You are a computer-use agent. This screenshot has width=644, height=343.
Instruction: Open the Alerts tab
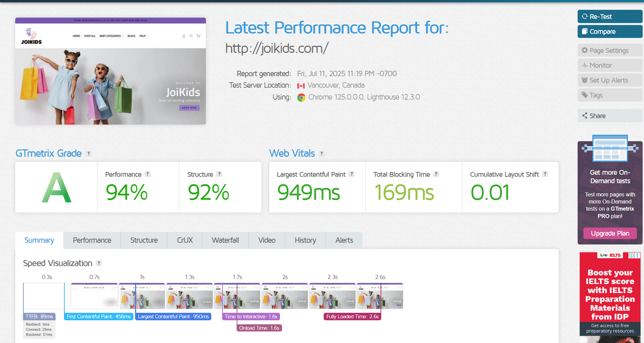tap(344, 240)
